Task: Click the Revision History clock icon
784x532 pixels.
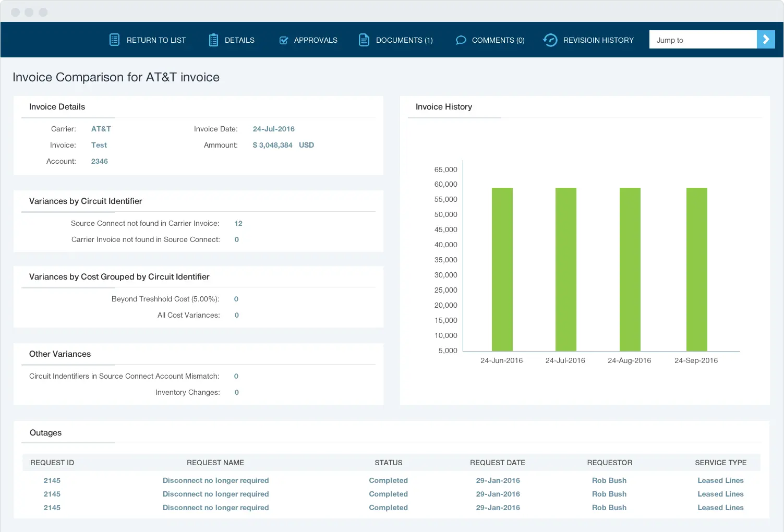Action: (x=550, y=40)
